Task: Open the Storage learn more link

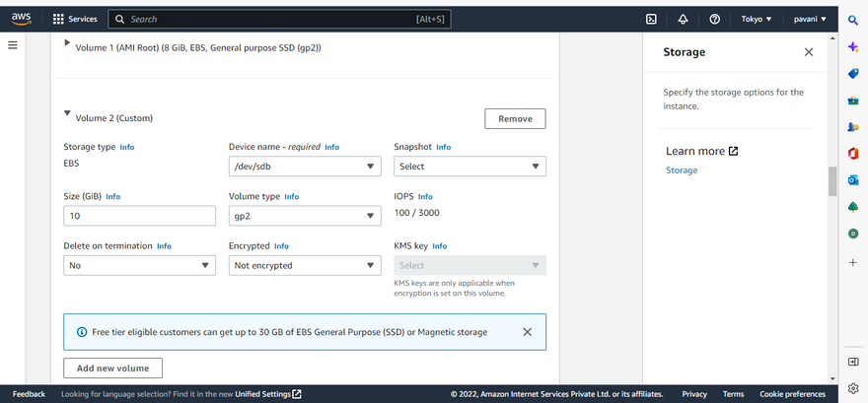Action: (682, 170)
